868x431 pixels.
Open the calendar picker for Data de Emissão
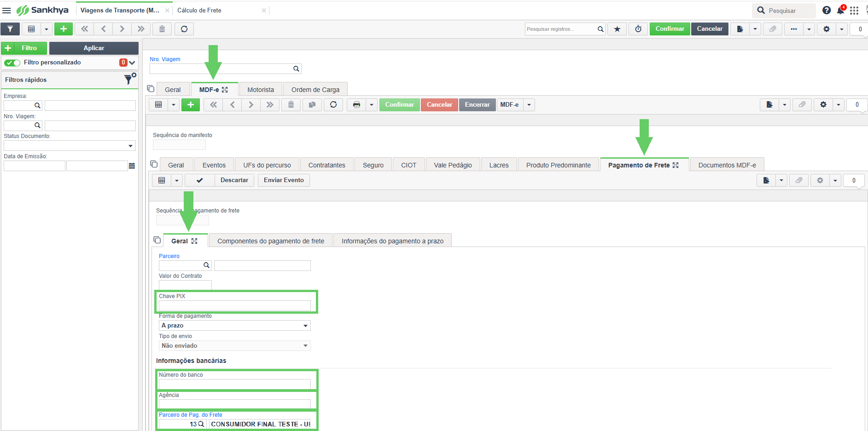pyautogui.click(x=132, y=166)
